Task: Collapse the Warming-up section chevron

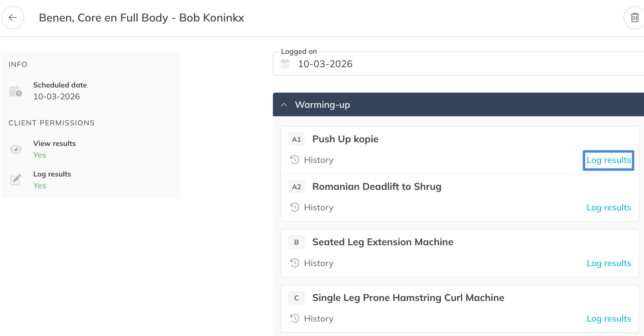Action: pyautogui.click(x=284, y=105)
